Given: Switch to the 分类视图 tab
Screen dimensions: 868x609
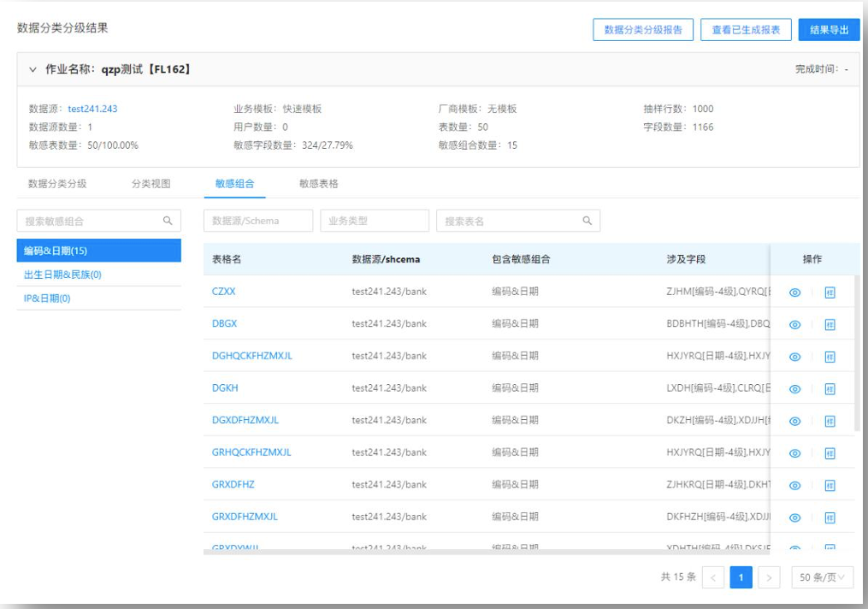Looking at the screenshot, I should coord(151,183).
